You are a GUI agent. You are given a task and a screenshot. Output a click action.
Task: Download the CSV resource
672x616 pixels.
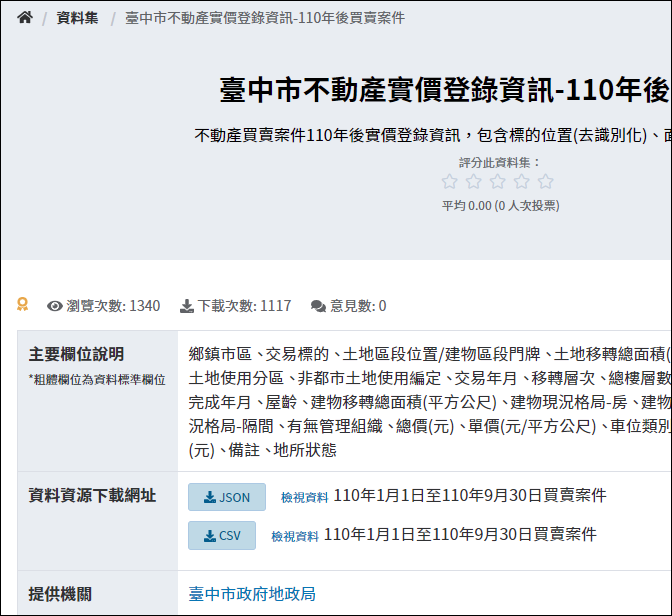point(222,535)
